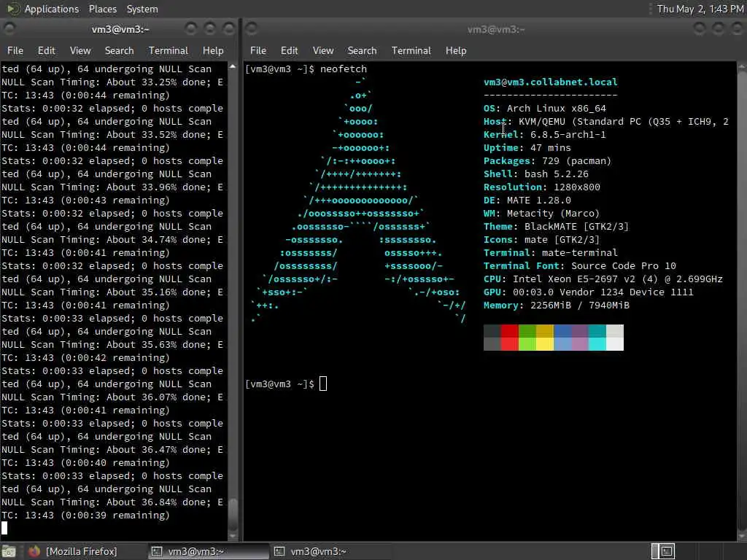Click the window menu icon of right terminal titlebar
The image size is (747, 560).
[252, 28]
